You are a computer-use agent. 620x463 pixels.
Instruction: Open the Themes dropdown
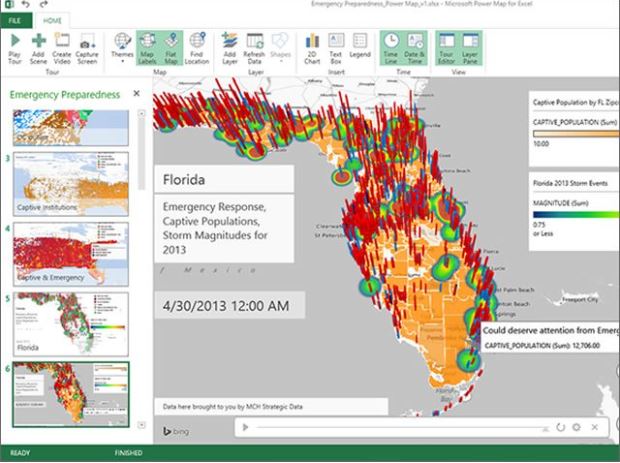click(122, 48)
